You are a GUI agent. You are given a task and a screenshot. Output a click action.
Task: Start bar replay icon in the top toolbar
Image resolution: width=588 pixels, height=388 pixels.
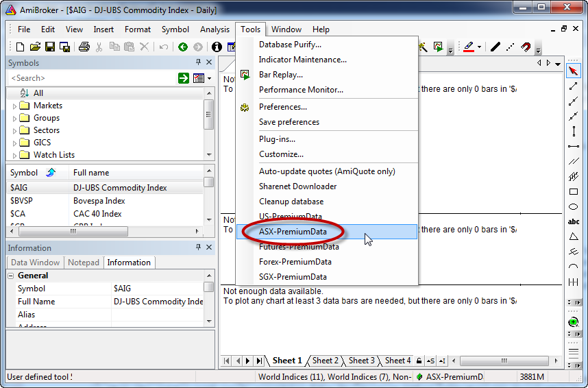(x=438, y=47)
